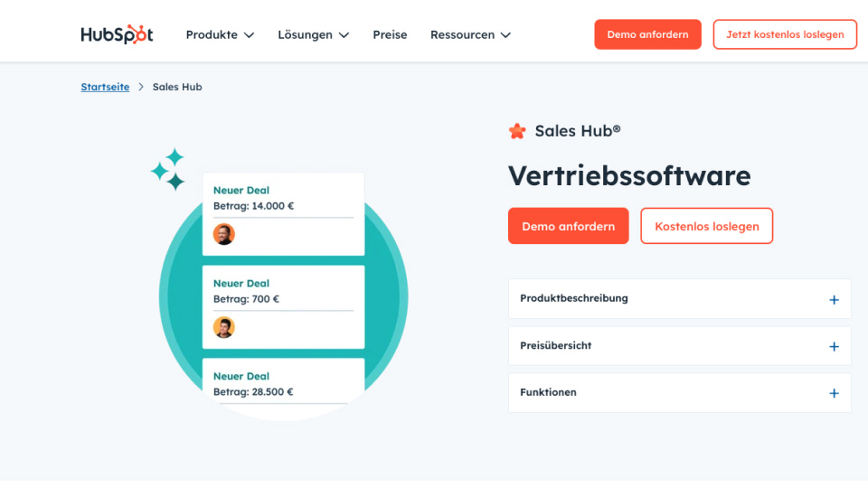
Task: Click the Kostenlos loslegen button
Action: [x=707, y=226]
